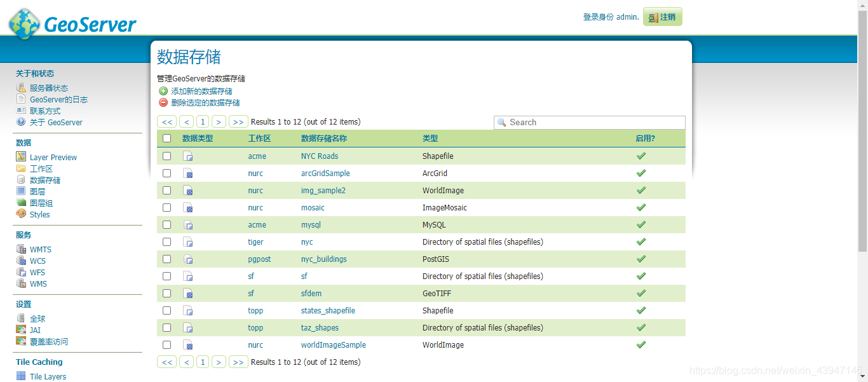The image size is (868, 382).
Task: Toggle the select-all checkbox in table header
Action: pos(166,138)
